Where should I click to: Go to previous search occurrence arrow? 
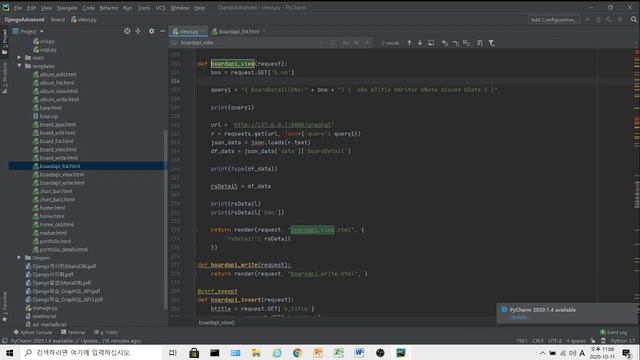[x=409, y=43]
